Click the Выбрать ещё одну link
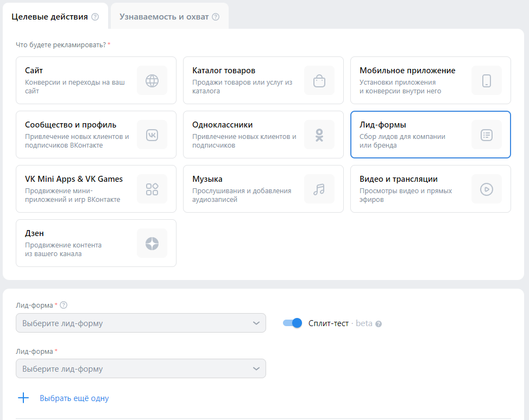529x420 pixels. 74,398
